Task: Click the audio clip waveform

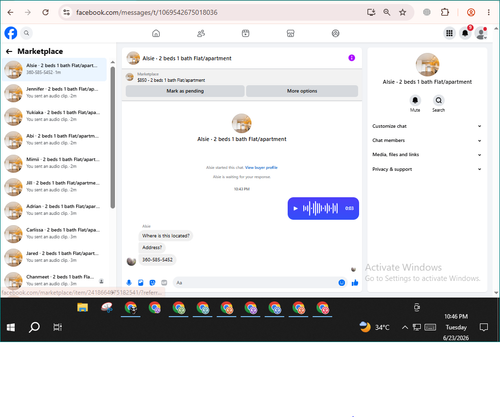Action: pyautogui.click(x=320, y=208)
